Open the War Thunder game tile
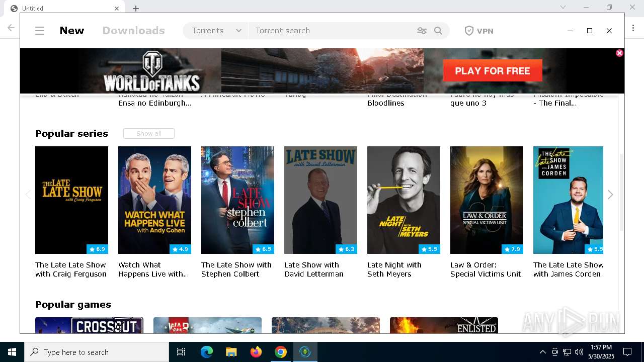644x362 pixels. (x=207, y=325)
